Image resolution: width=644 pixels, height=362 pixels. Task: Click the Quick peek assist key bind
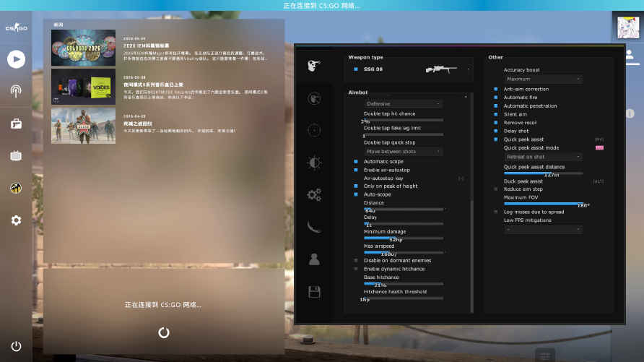tap(599, 139)
